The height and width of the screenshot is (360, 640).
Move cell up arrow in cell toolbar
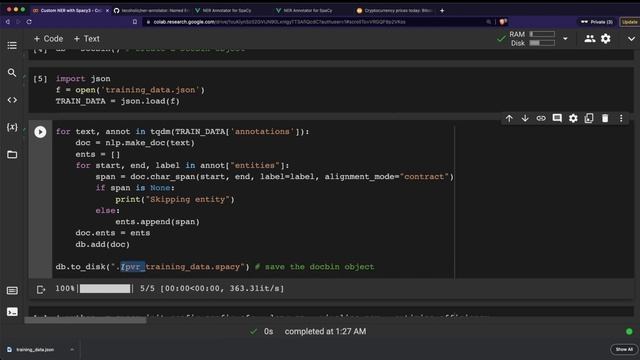pos(509,118)
